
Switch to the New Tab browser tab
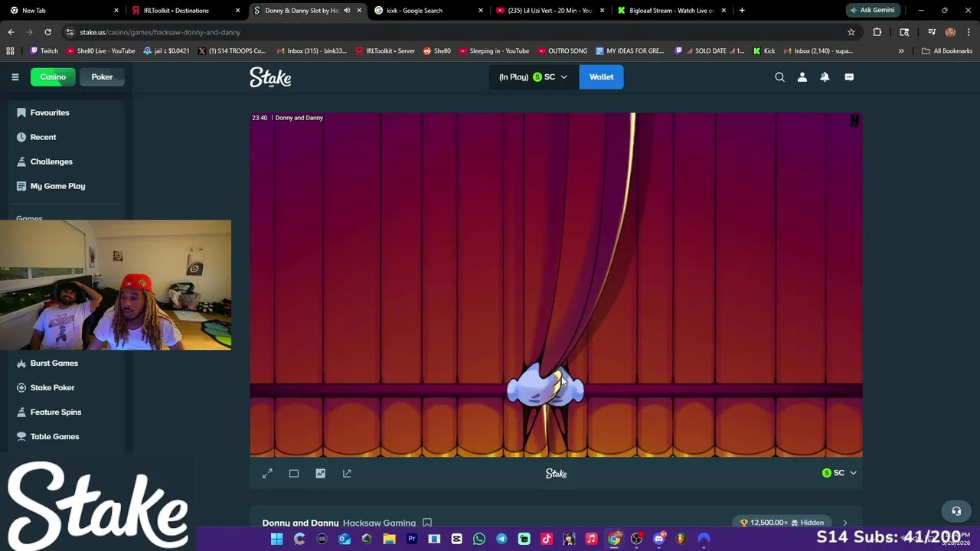[x=64, y=11]
